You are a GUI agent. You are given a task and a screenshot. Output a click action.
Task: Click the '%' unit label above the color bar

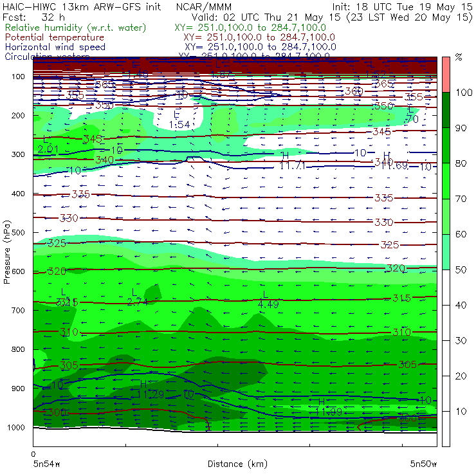[459, 57]
